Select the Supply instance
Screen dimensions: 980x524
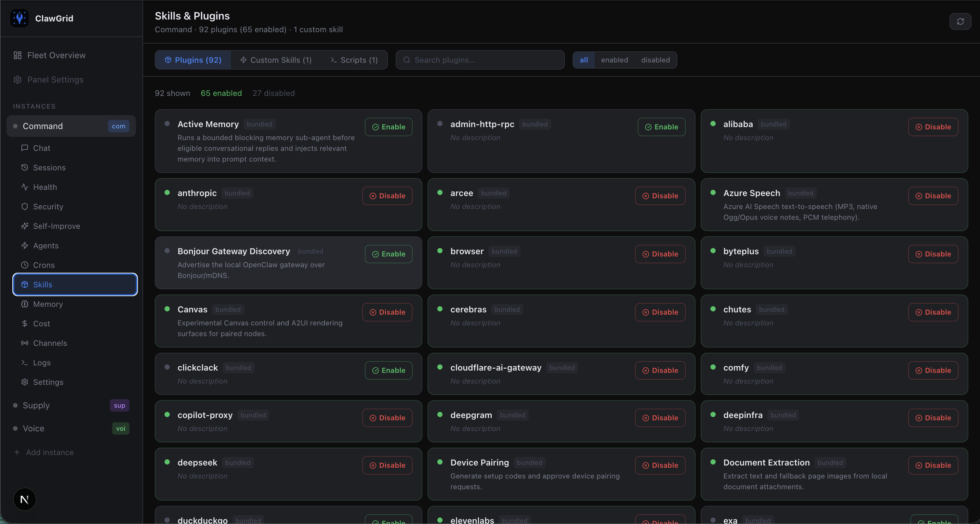[71, 405]
